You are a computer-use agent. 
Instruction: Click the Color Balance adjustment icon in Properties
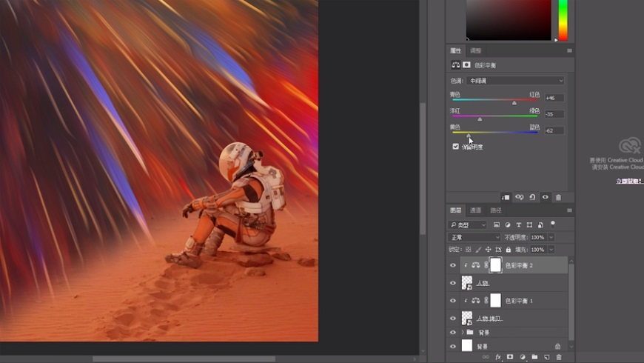[455, 65]
